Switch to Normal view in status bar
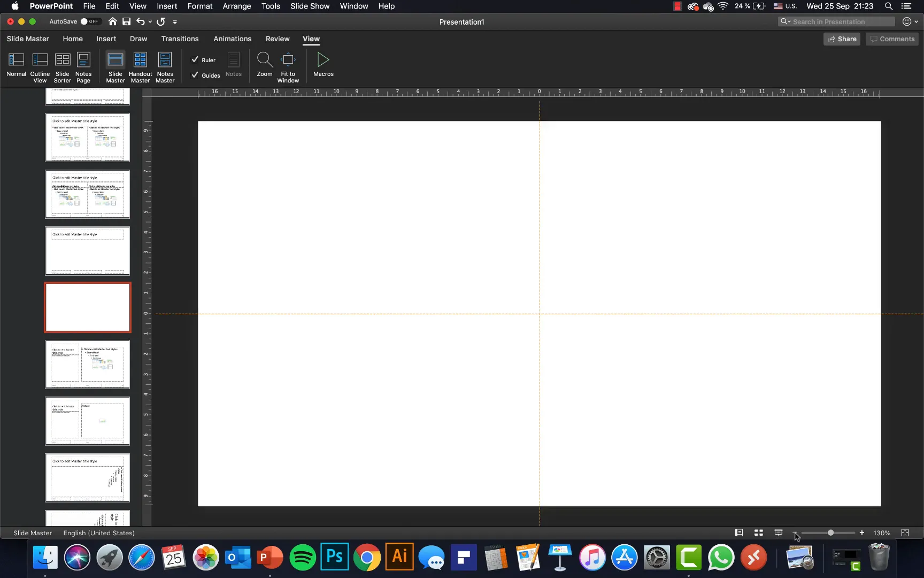 739,533
